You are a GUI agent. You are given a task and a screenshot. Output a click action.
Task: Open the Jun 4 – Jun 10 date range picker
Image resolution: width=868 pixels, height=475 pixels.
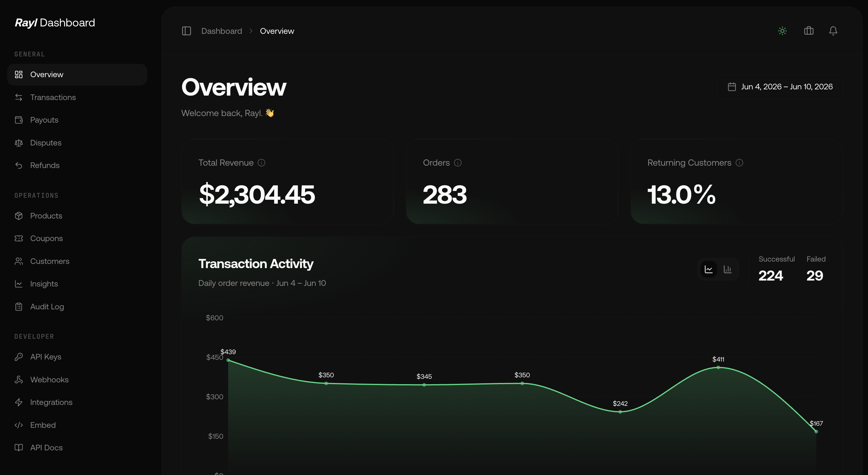coord(780,87)
